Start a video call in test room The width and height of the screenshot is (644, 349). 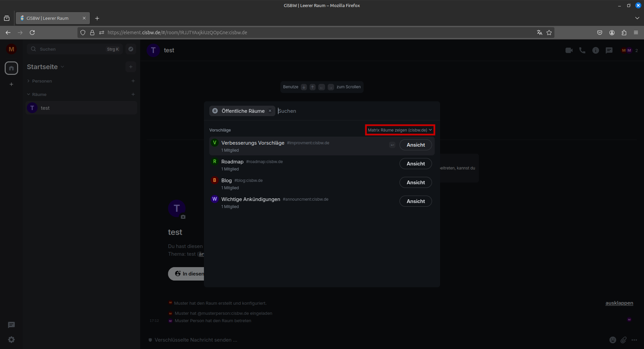click(x=569, y=50)
